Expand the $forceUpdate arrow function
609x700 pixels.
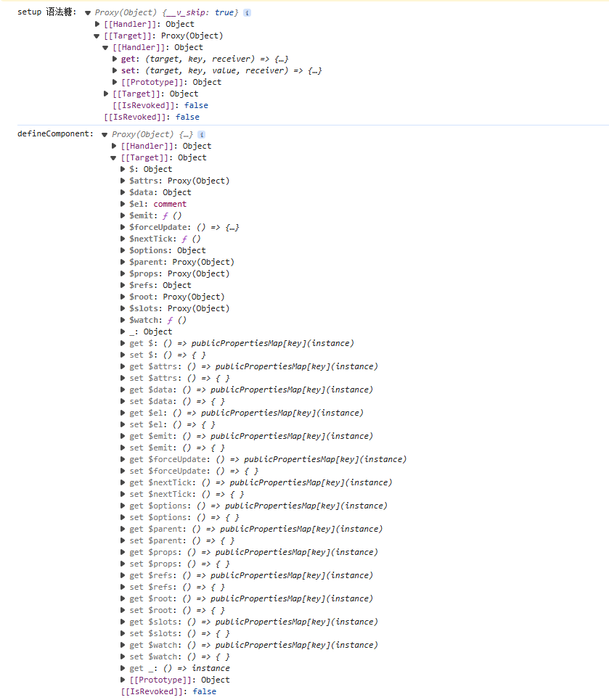click(x=123, y=228)
